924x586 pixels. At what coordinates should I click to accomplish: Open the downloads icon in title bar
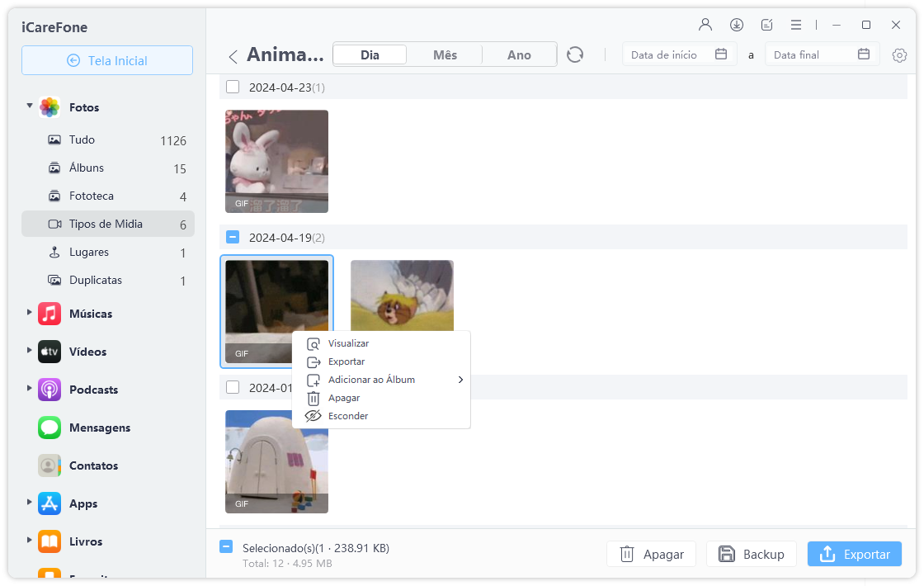pyautogui.click(x=736, y=25)
